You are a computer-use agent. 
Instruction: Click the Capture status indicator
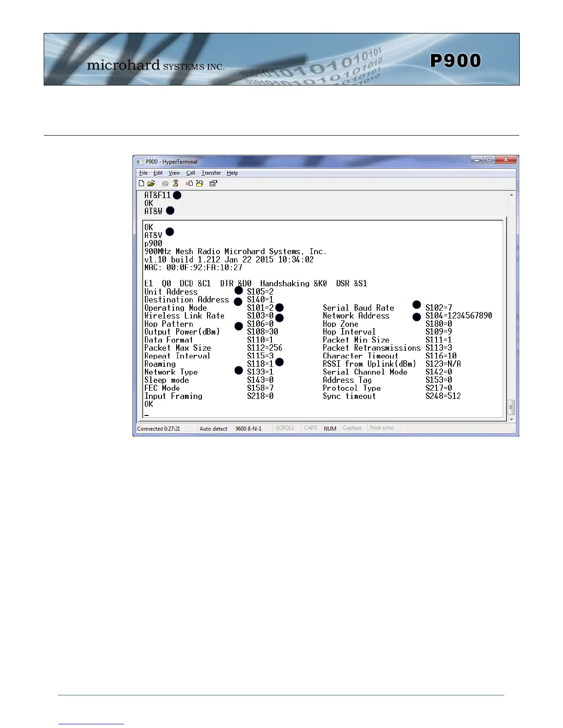click(x=352, y=428)
